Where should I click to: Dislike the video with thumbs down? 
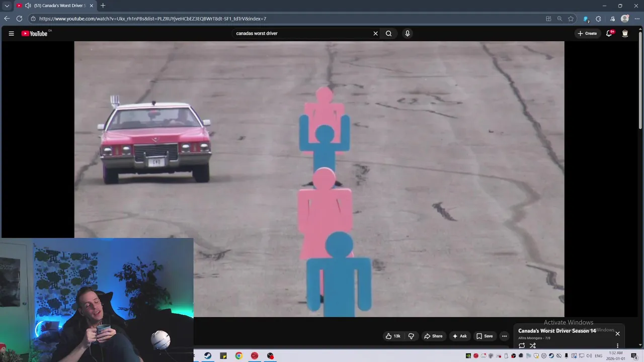[x=411, y=336]
